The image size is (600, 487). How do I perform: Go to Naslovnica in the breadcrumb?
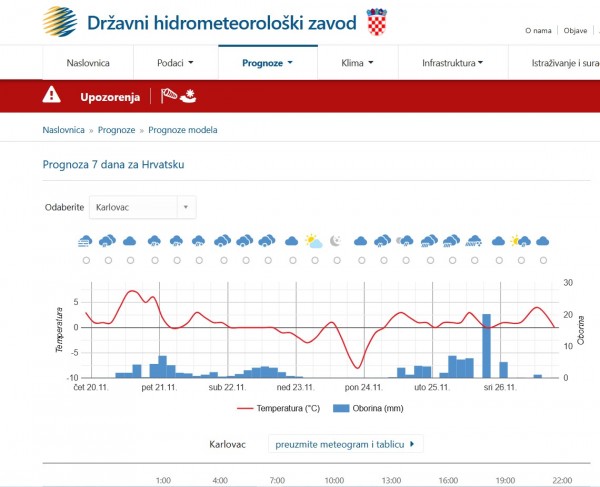64,130
